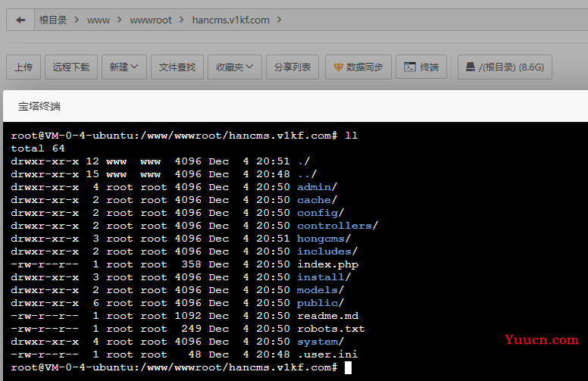Click the admin/ directory in terminal listing

tap(317, 187)
